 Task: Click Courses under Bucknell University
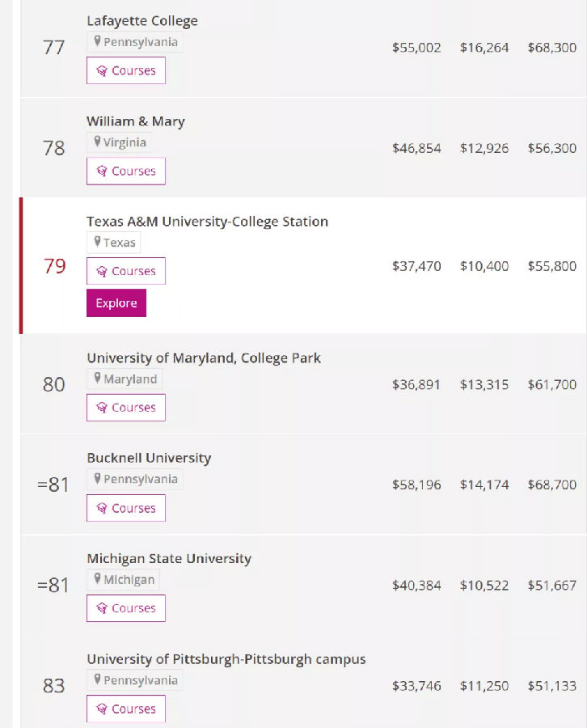coord(126,508)
